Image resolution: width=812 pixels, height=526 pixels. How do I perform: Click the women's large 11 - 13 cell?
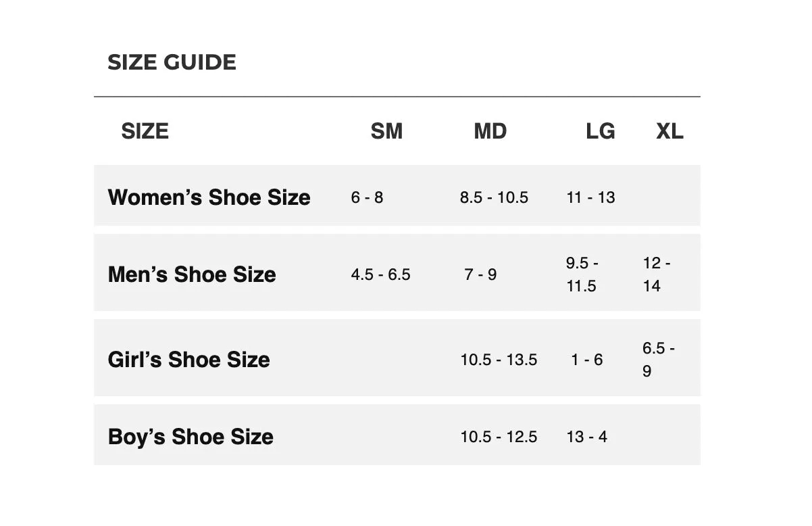(590, 197)
